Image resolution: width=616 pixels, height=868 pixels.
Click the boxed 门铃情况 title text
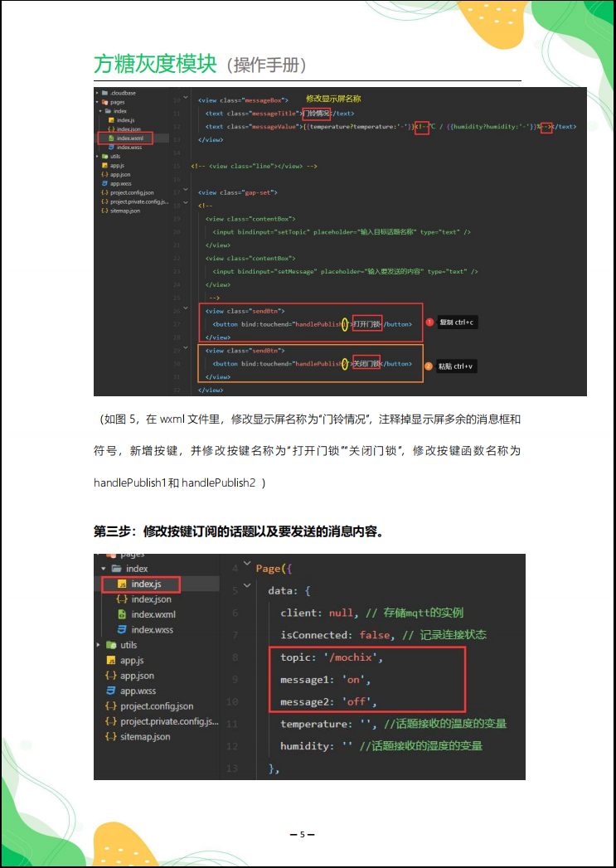(x=317, y=113)
